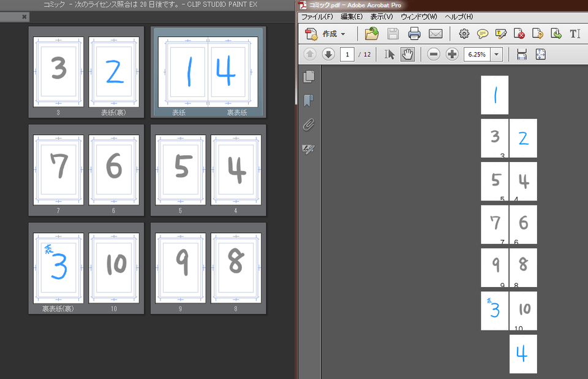Open the ファイル(F) menu
This screenshot has width=588, height=379.
[317, 17]
